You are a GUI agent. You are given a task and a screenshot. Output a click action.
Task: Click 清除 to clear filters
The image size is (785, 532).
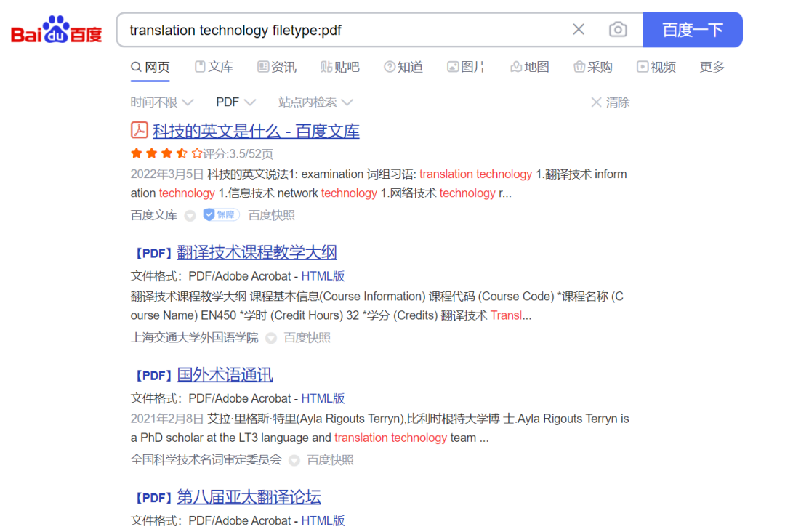click(x=611, y=102)
